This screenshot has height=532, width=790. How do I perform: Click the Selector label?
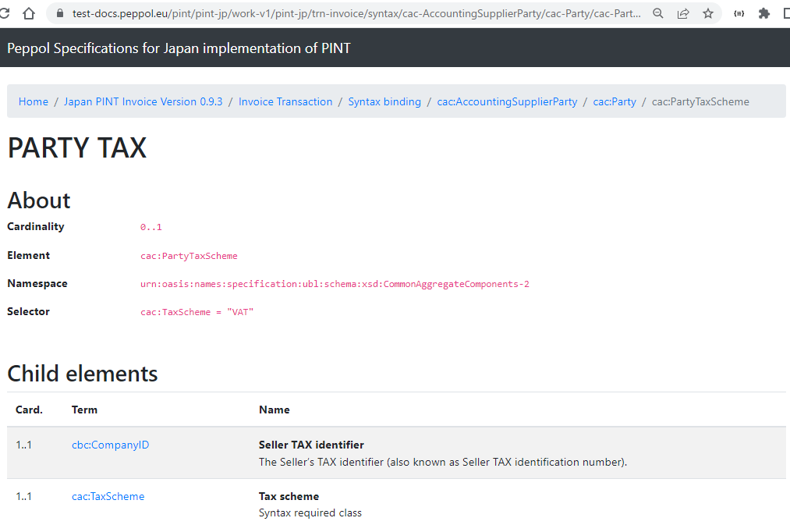click(x=28, y=312)
